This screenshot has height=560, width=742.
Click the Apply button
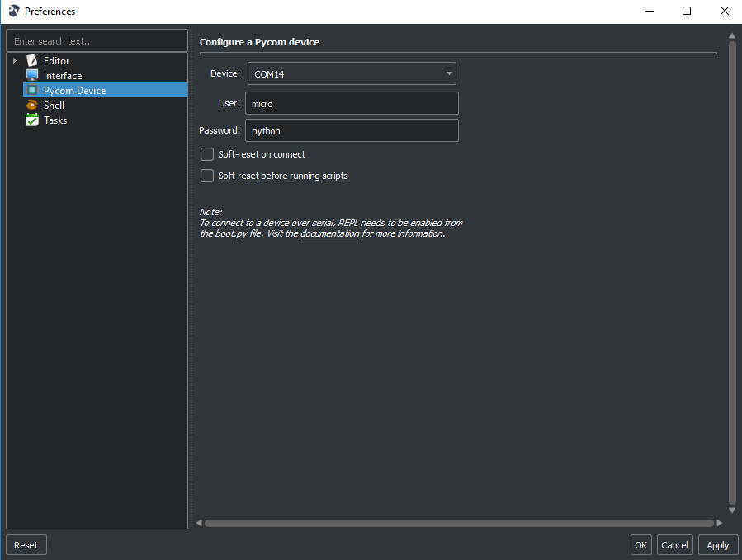tap(718, 545)
